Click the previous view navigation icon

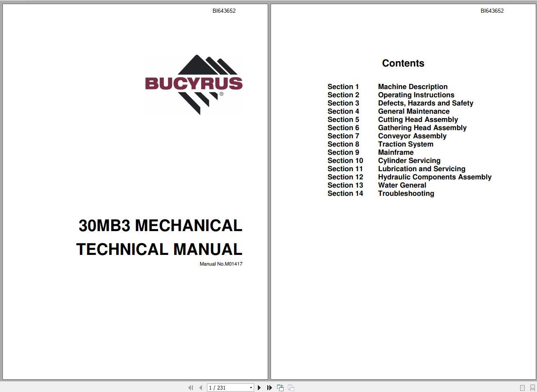(280, 387)
